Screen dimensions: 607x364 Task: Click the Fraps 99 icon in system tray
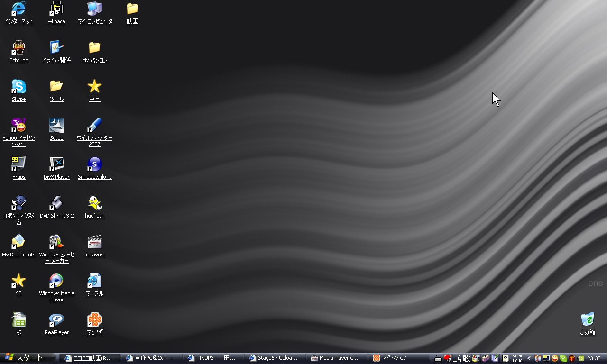point(546,358)
